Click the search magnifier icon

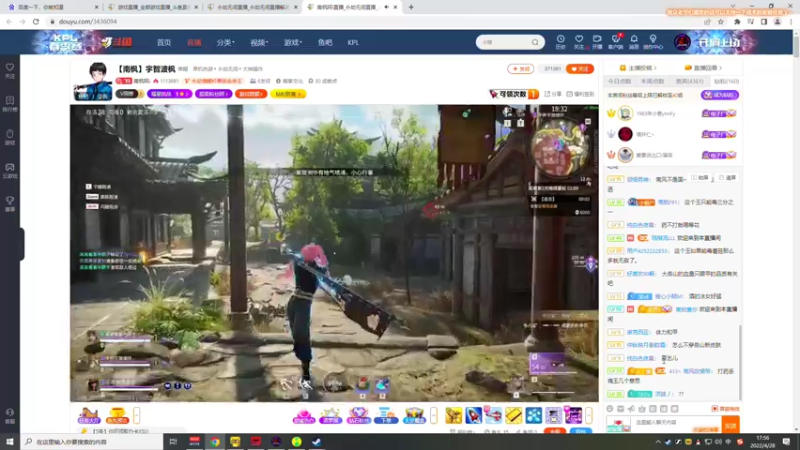pyautogui.click(x=535, y=42)
